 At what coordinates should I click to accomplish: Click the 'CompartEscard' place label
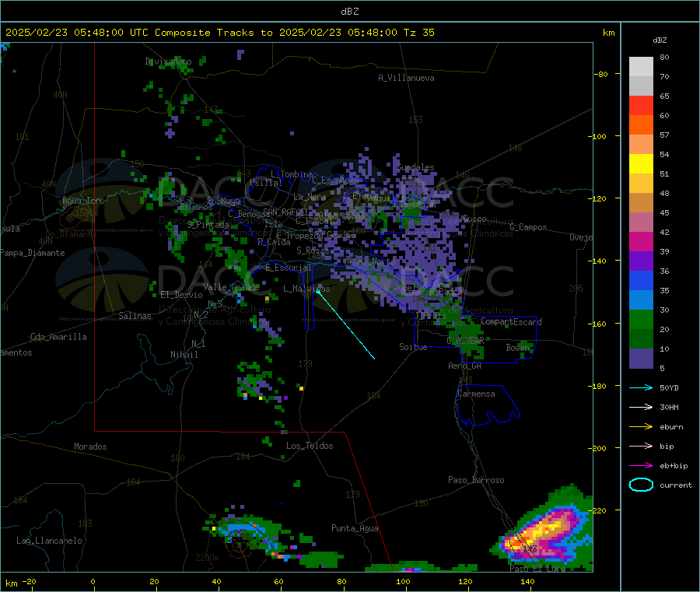pyautogui.click(x=511, y=322)
